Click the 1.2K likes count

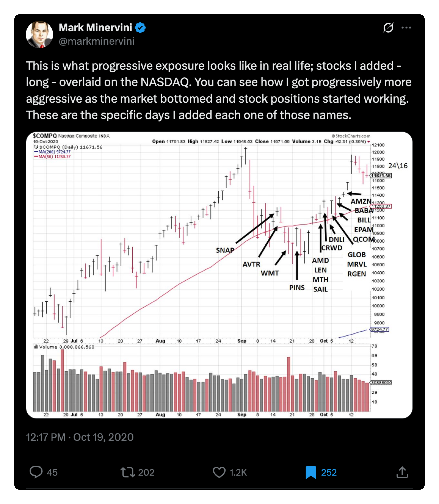tap(238, 472)
